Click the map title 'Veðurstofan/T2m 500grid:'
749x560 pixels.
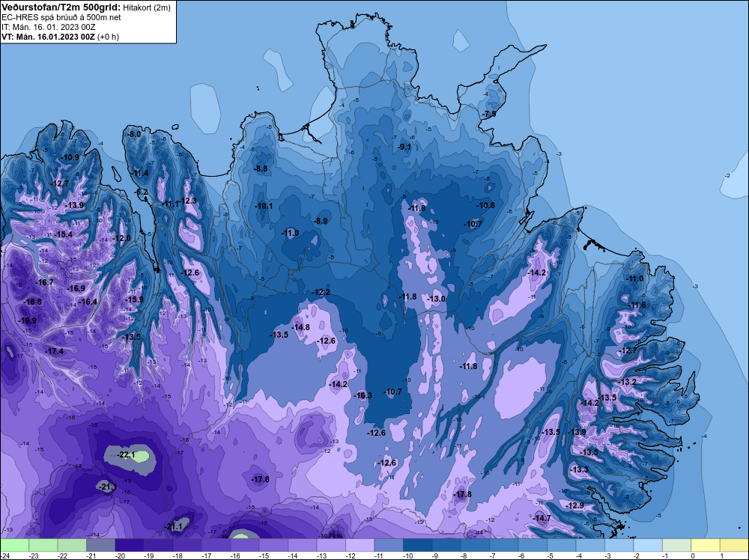[x=61, y=7]
